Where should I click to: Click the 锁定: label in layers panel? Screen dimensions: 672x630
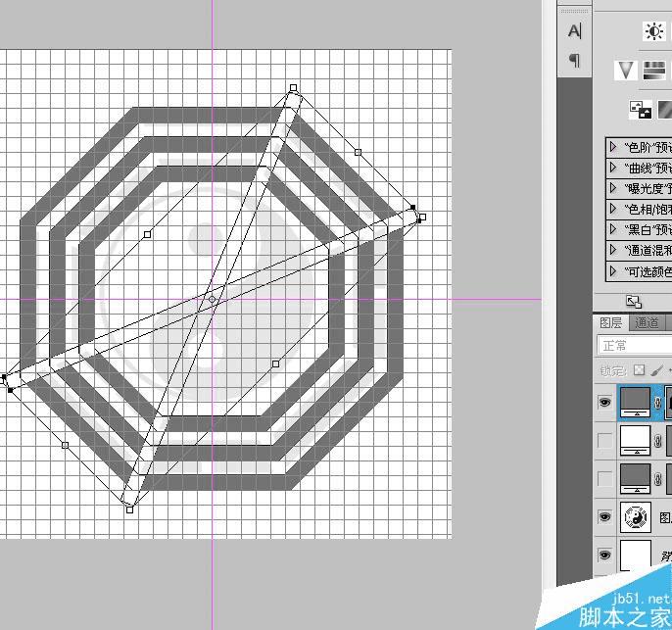pyautogui.click(x=614, y=370)
